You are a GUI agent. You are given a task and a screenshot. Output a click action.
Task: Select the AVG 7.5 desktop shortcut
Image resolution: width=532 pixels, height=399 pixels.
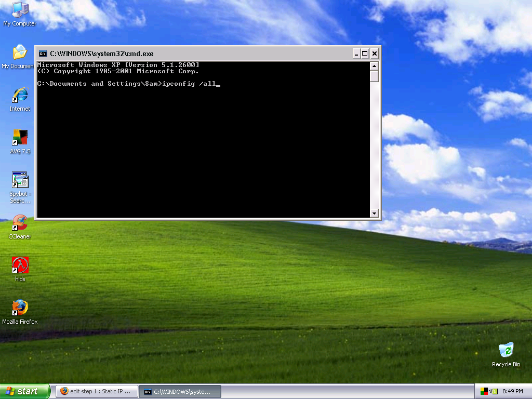click(x=20, y=142)
